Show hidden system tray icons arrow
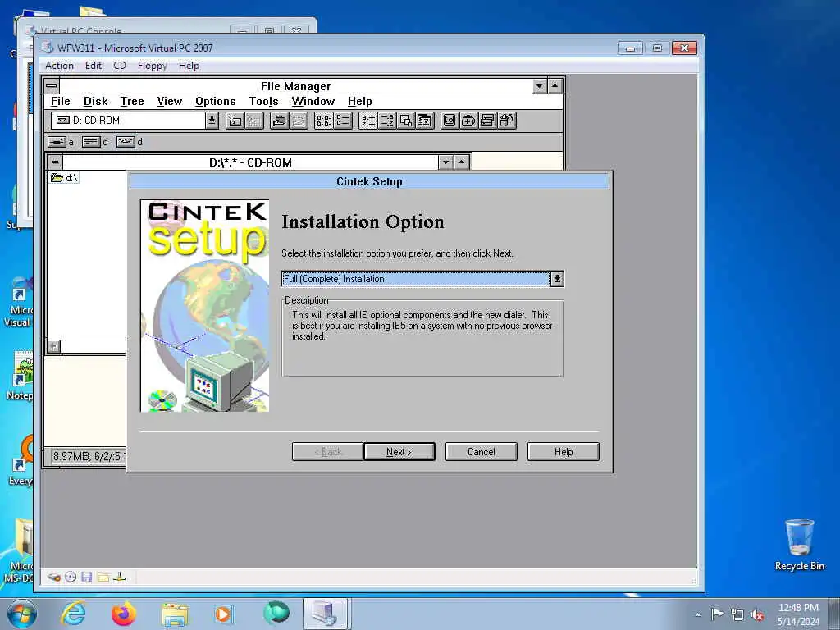 [x=697, y=614]
